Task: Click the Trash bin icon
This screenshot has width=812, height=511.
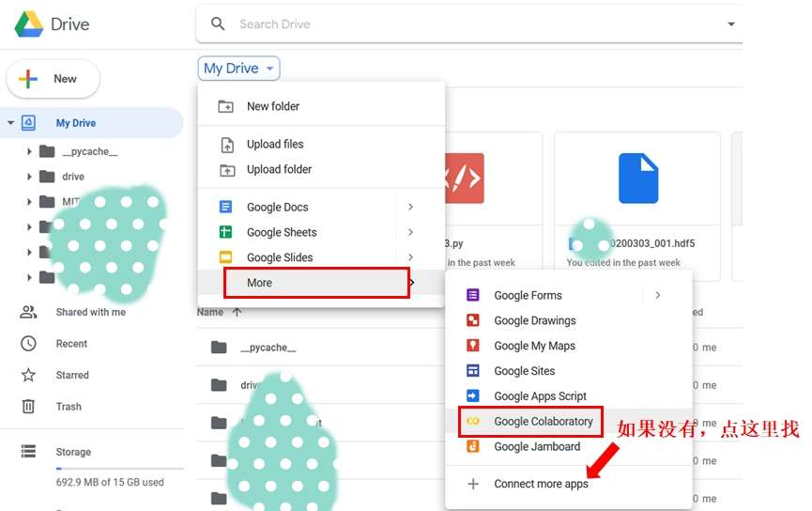Action: click(28, 407)
